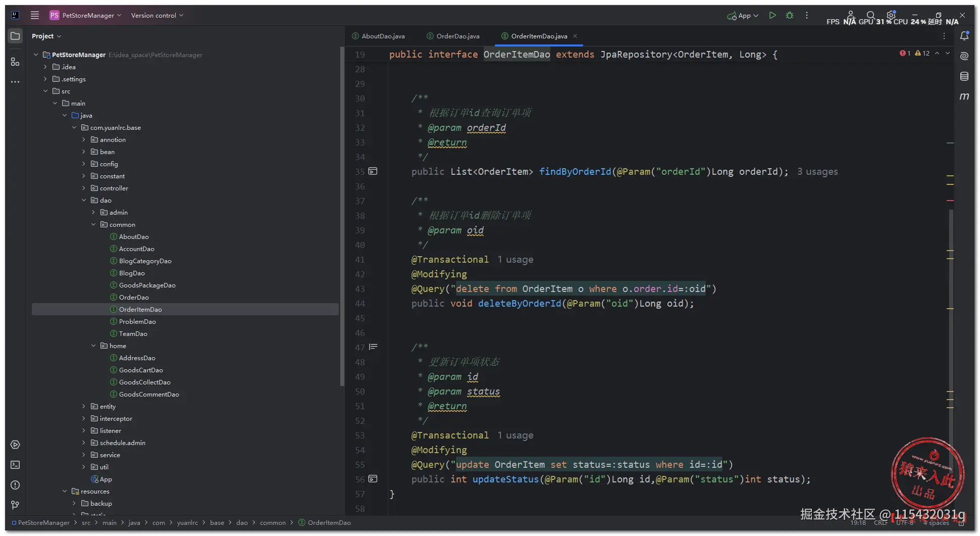Viewport: 980px width, 536px height.
Task: Open editor tabs options menu
Action: [944, 36]
